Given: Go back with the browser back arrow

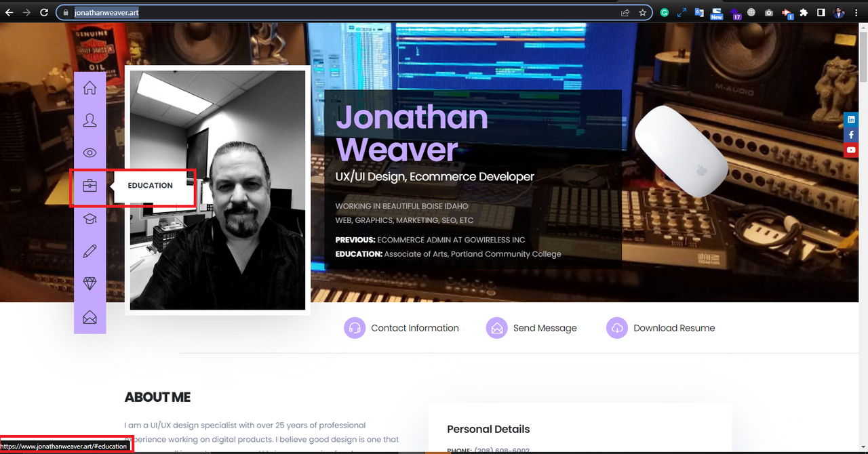Looking at the screenshot, I should pos(9,12).
